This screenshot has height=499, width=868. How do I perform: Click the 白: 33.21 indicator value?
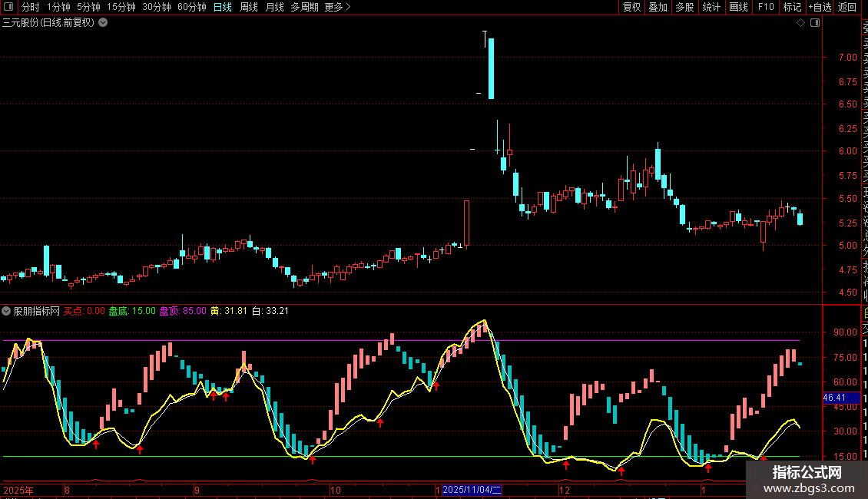coord(270,311)
